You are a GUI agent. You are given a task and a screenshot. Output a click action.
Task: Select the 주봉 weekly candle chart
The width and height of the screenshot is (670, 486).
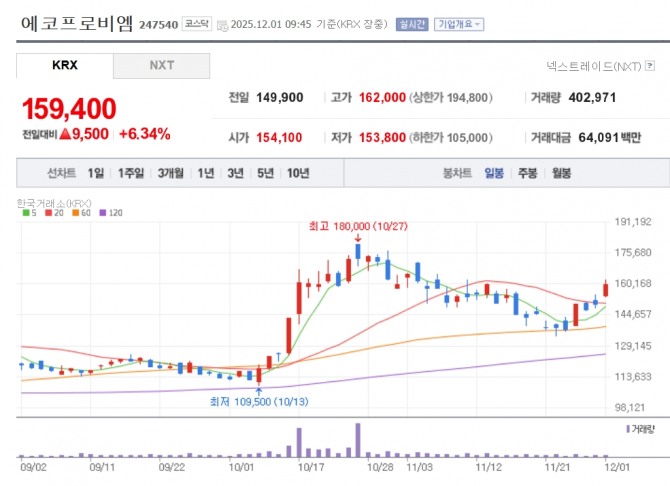pos(528,173)
